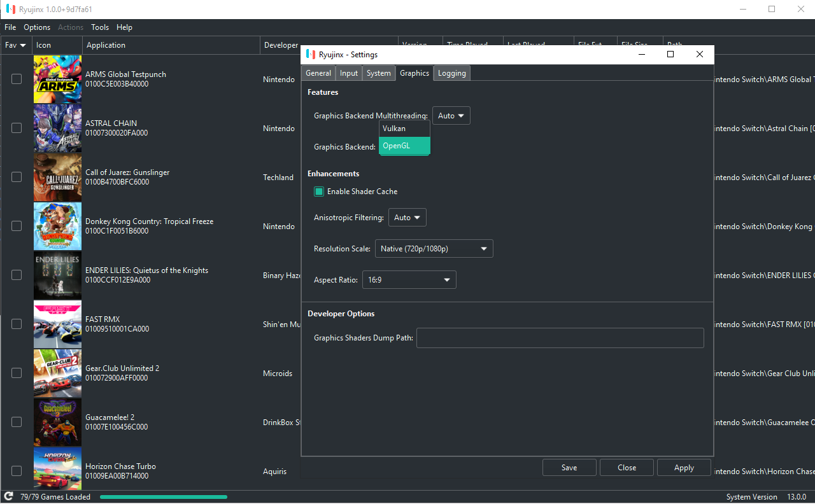Toggle favorite for ENDER LILIES row
This screenshot has width=815, height=504.
17,275
